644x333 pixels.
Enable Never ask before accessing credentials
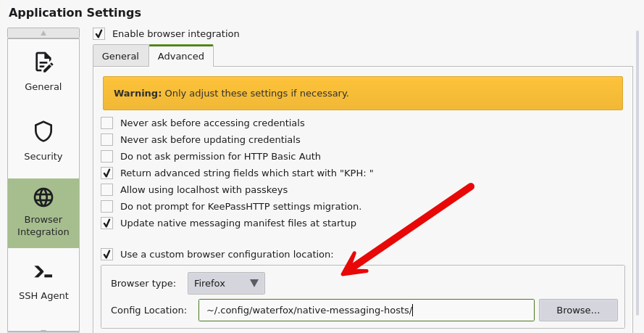coord(107,123)
